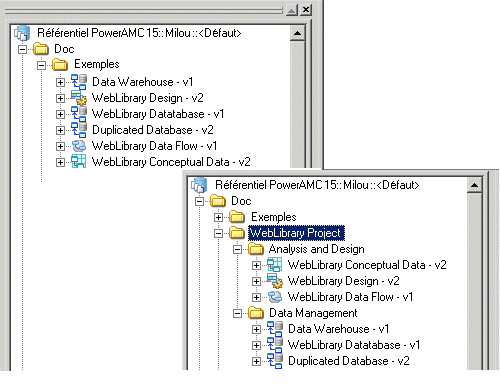Click the Exemples folder icon in the right window

click(237, 217)
